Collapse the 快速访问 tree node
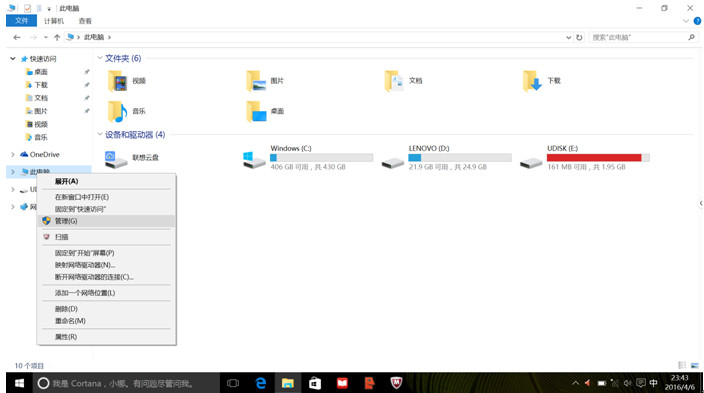 (13, 59)
